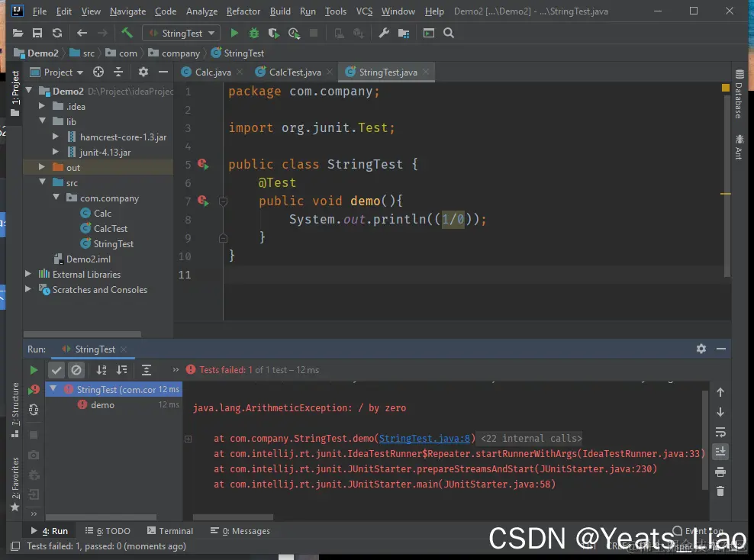Close the StringTest.java editor tab
This screenshot has height=560, width=754.
pyautogui.click(x=426, y=72)
